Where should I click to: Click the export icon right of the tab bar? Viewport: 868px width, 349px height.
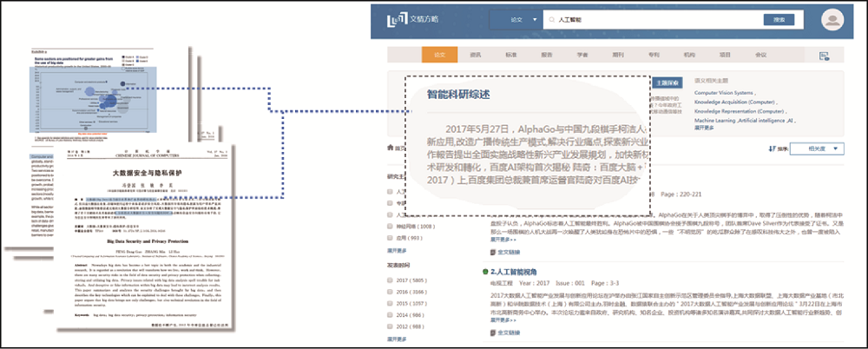[825, 56]
